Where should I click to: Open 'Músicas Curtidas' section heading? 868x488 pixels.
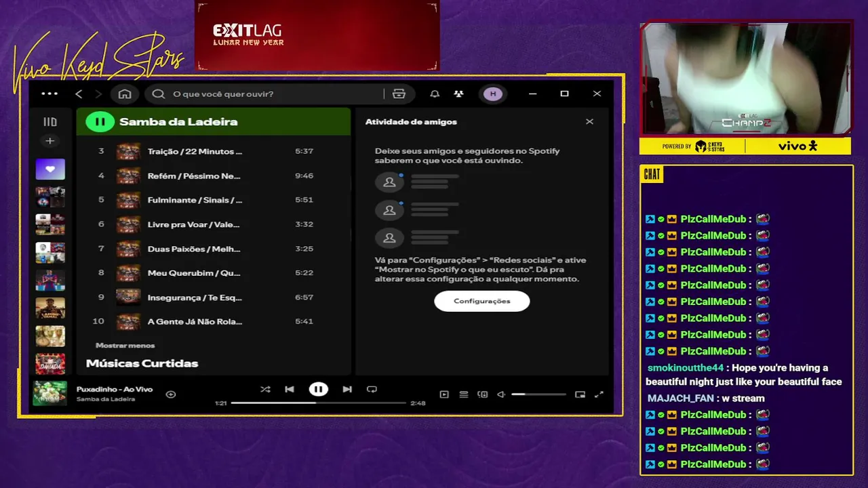tap(142, 363)
